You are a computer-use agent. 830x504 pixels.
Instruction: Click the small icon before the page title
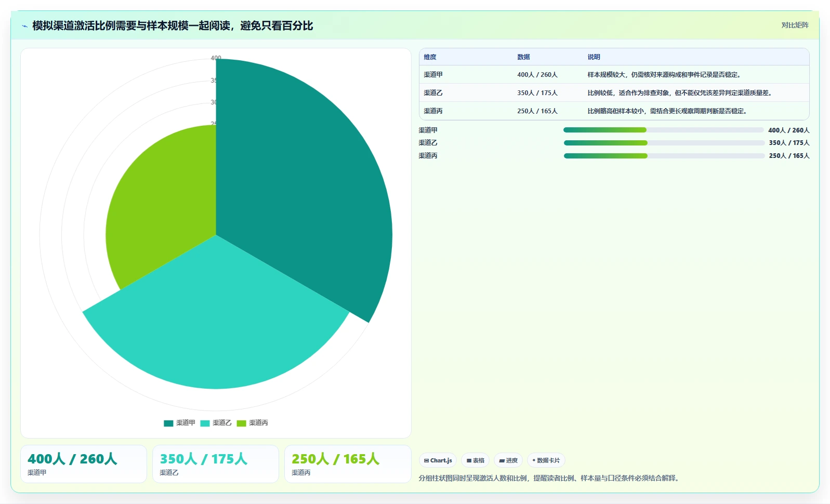click(x=24, y=26)
